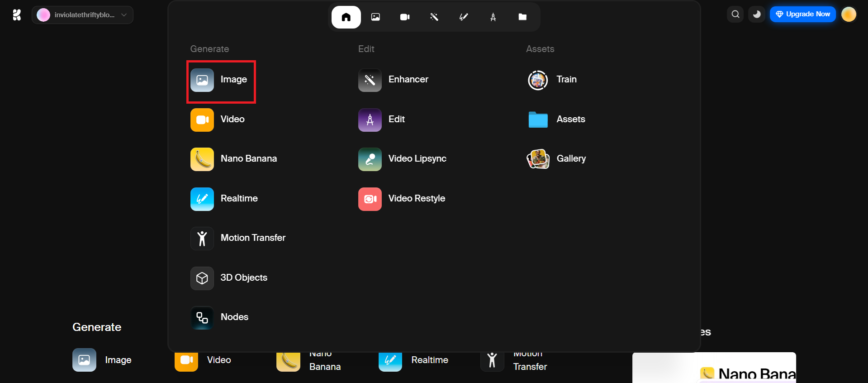Open Enhancer from the Edit menu column
The width and height of the screenshot is (868, 383).
[394, 80]
